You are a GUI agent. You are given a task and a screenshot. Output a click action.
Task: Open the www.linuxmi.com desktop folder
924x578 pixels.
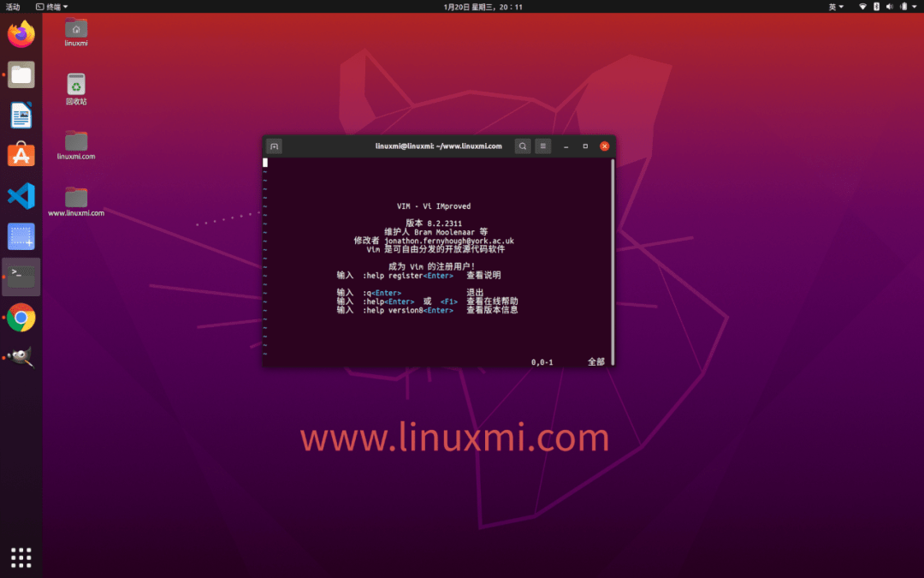tap(74, 195)
